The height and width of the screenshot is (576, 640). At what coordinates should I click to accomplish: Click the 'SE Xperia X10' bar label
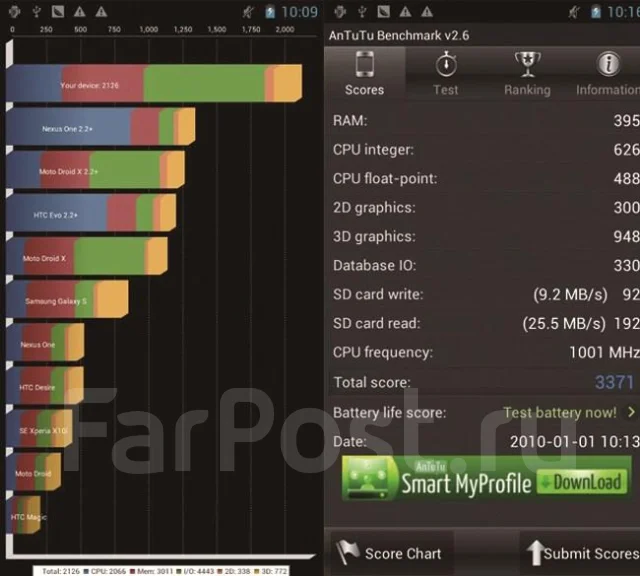pyautogui.click(x=43, y=431)
